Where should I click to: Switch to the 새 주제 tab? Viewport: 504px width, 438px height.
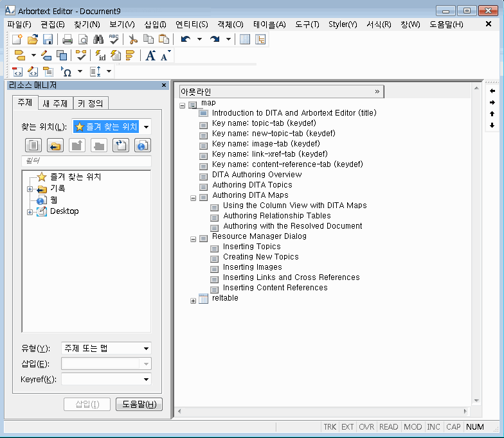(55, 103)
